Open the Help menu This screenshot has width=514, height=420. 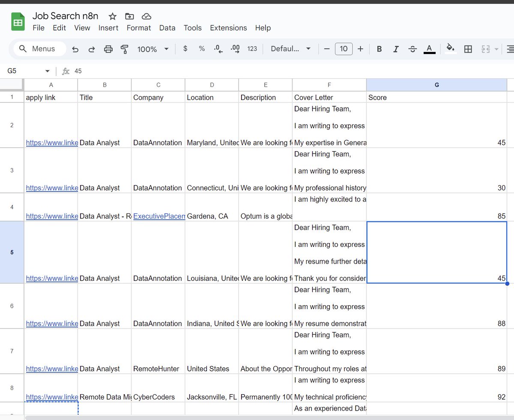point(263,28)
